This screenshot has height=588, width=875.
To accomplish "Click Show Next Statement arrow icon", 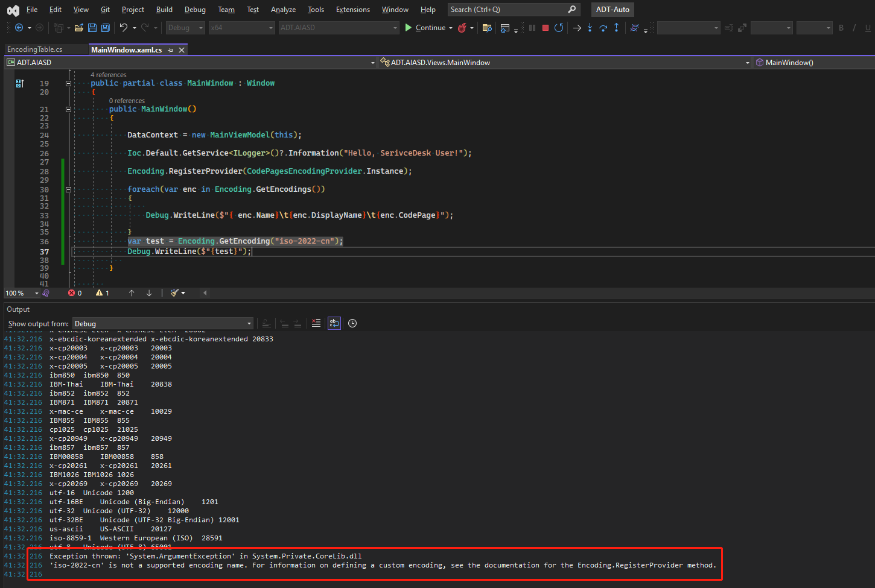I will pyautogui.click(x=577, y=28).
